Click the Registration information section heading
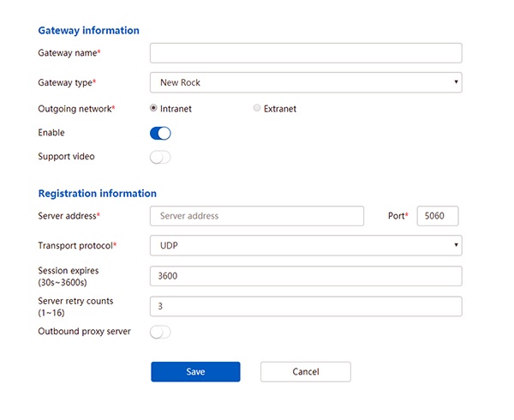This screenshot has height=420, width=514. pyautogui.click(x=97, y=193)
